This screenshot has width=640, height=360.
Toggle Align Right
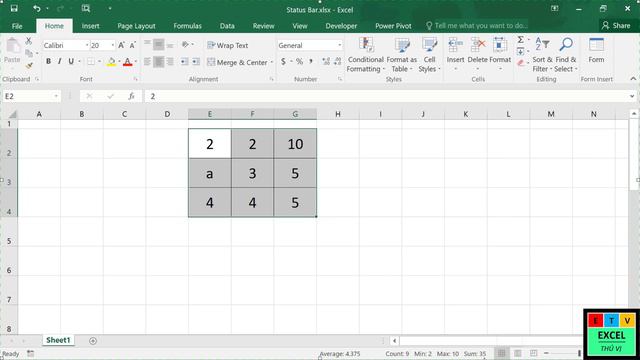click(170, 62)
